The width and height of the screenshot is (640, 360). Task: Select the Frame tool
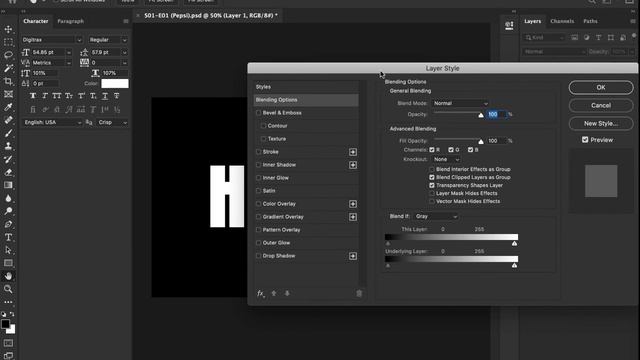[8, 94]
